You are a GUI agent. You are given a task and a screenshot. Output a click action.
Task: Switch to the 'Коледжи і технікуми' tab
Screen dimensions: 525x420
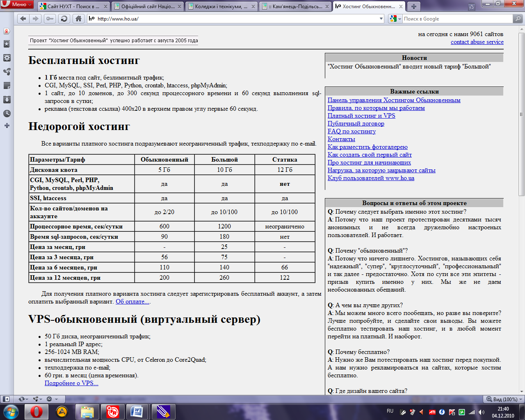[221, 7]
